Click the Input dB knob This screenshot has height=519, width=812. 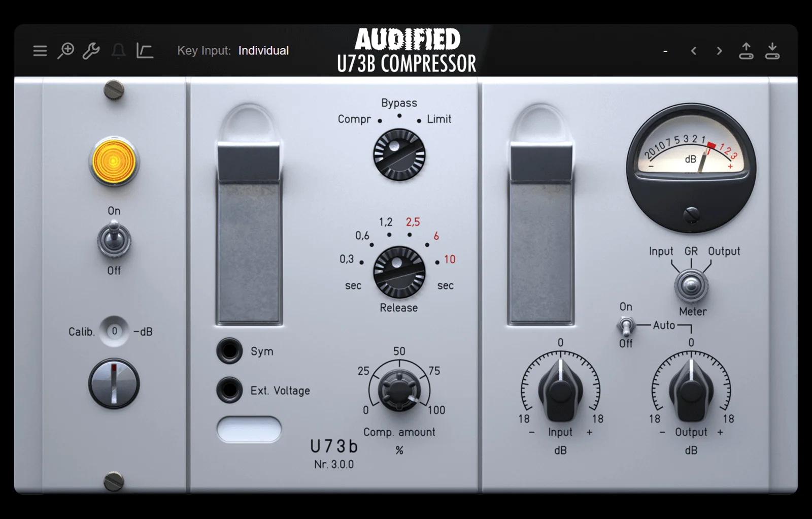[560, 390]
